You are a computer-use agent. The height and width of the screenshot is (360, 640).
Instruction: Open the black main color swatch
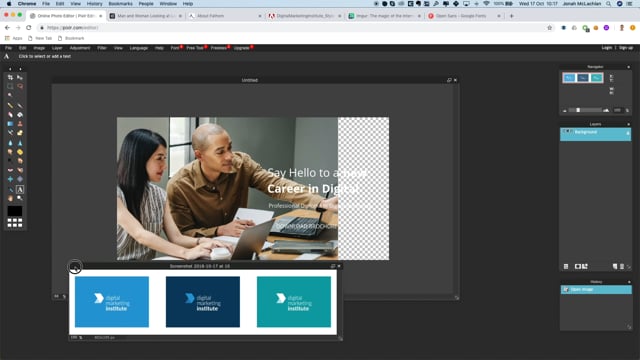tap(15, 211)
